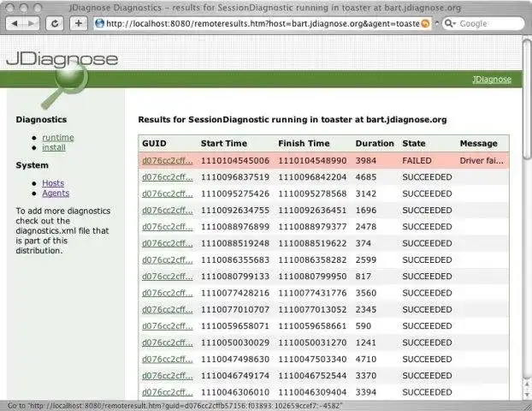This screenshot has width=532, height=411.
Task: Open GUID link for start time 1110059658071
Action: [x=168, y=326]
